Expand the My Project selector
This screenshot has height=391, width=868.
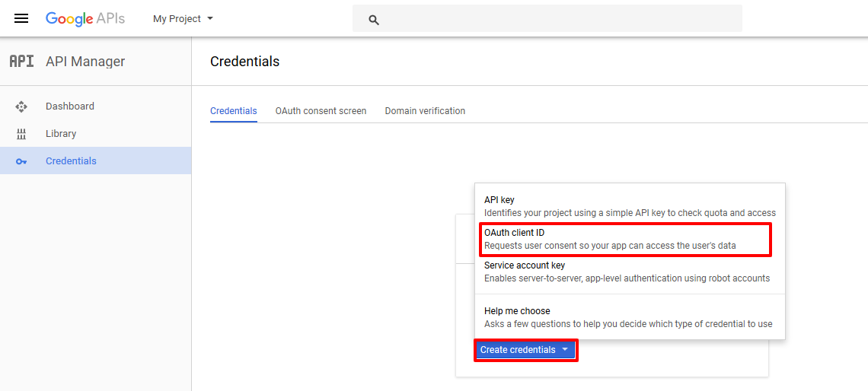pyautogui.click(x=183, y=18)
